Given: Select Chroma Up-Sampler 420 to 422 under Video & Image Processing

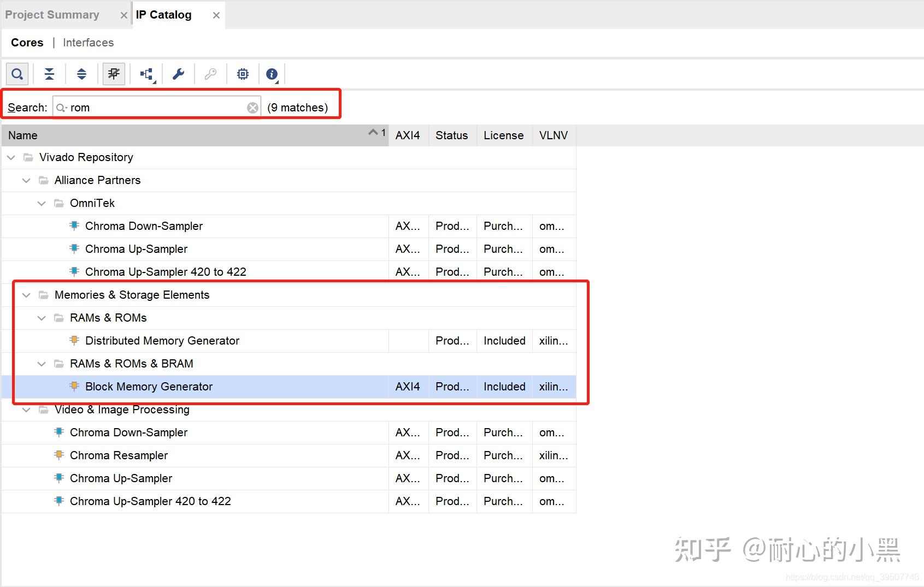Looking at the screenshot, I should pos(150,501).
